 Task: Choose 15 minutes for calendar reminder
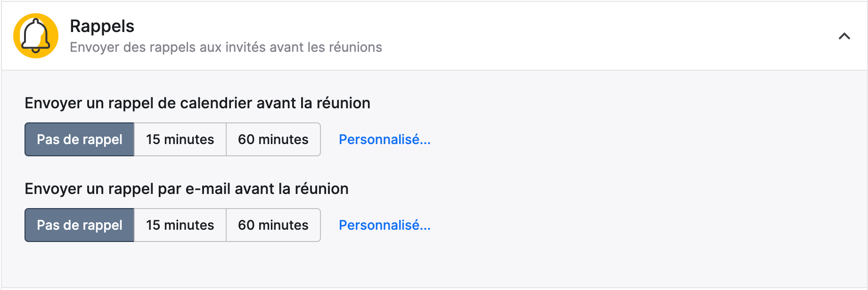180,139
